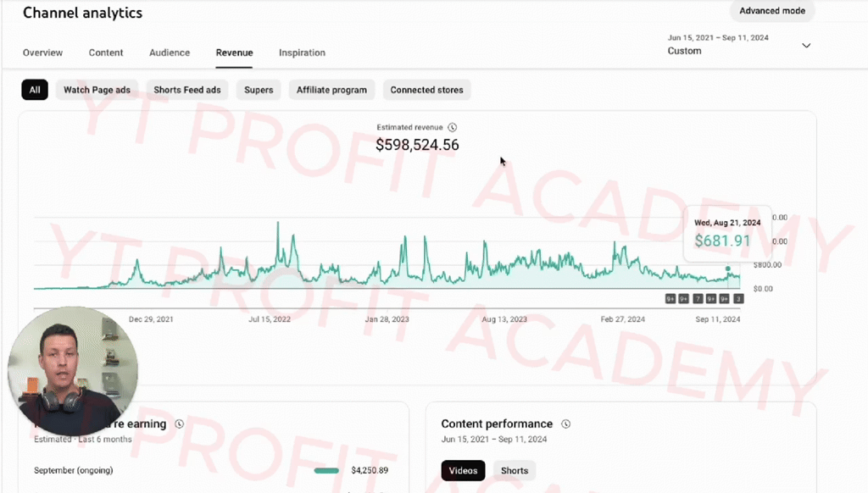Filter by Connected stores
The width and height of the screenshot is (868, 493).
[x=427, y=90]
